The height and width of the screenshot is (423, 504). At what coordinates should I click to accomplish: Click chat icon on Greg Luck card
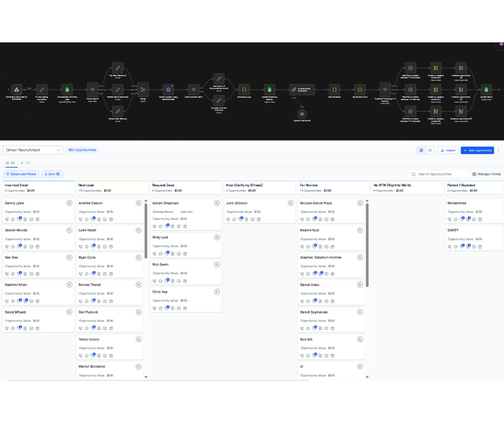pos(160,253)
